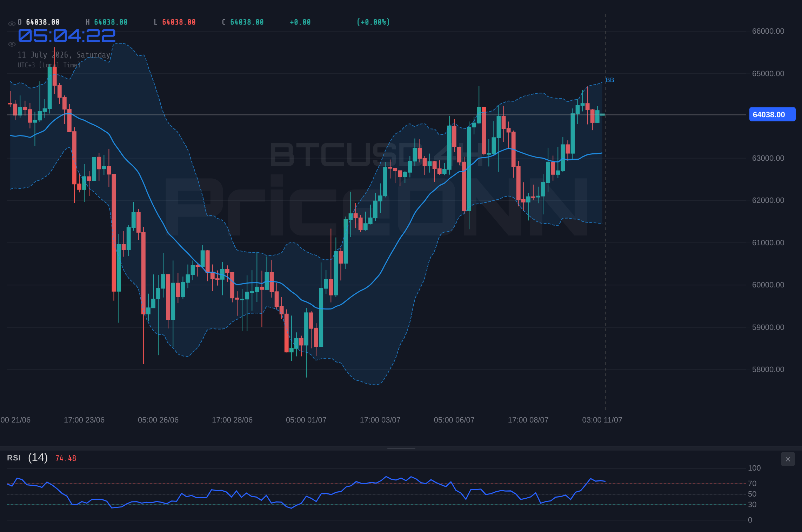This screenshot has width=802, height=532.
Task: Click the 05:04:22 clock display
Action: [x=67, y=36]
